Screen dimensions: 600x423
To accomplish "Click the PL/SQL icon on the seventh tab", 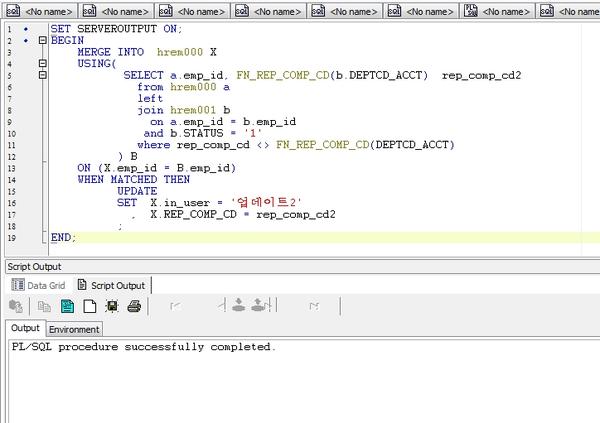I will click(470, 11).
